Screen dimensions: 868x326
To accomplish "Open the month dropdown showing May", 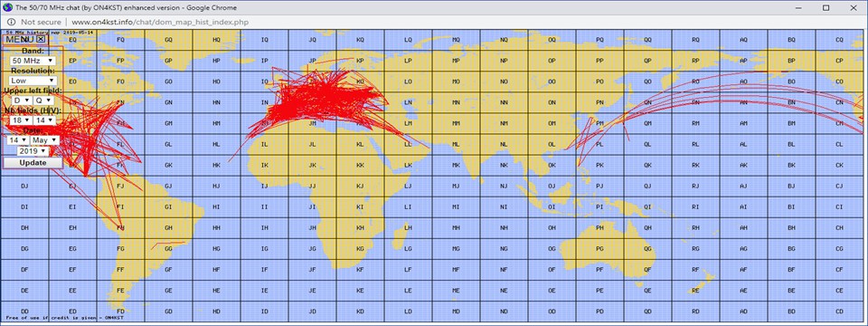I will point(45,140).
